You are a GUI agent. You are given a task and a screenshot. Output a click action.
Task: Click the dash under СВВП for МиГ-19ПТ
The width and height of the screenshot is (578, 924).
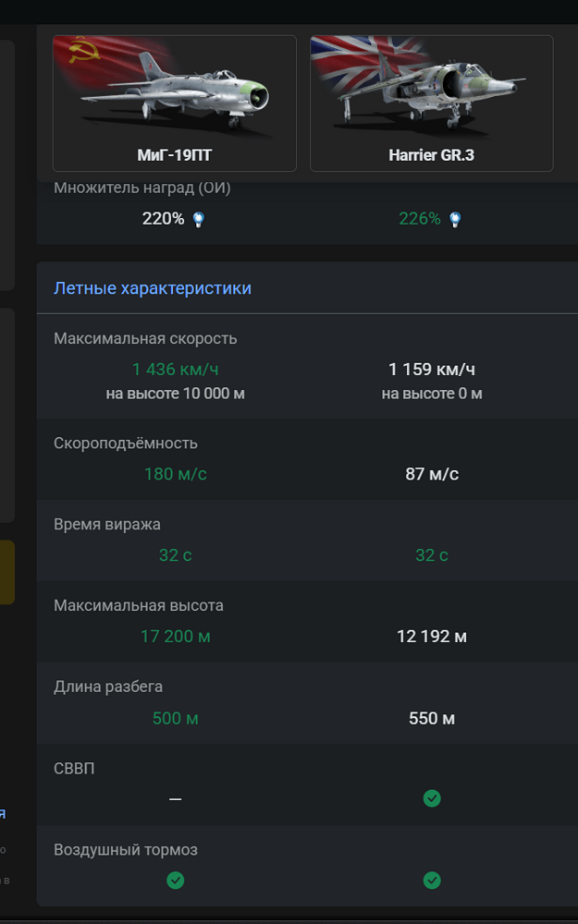point(175,799)
